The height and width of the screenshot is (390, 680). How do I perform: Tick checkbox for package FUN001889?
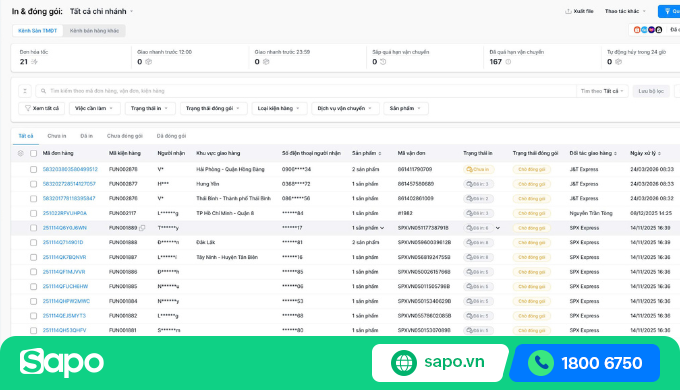pos(33,228)
